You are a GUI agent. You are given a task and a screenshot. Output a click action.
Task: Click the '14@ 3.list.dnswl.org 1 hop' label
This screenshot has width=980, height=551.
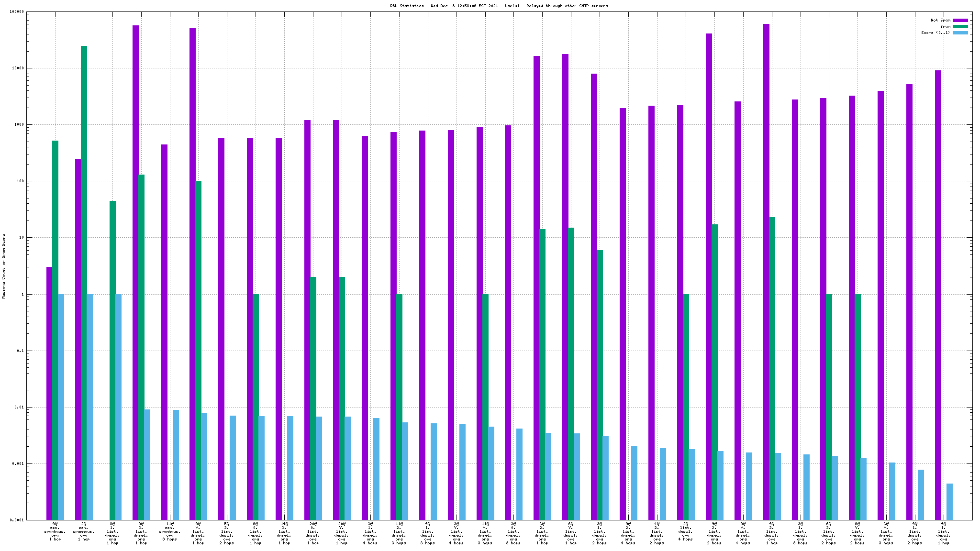[284, 533]
